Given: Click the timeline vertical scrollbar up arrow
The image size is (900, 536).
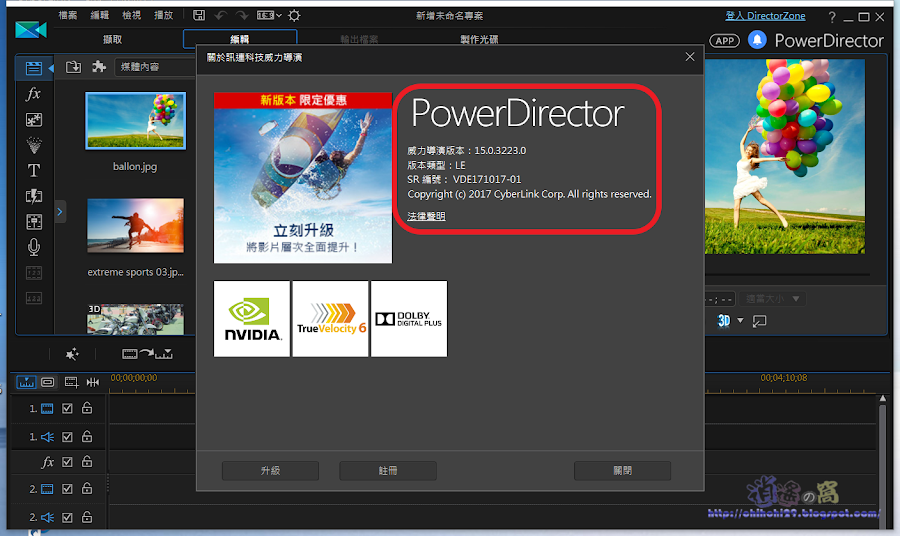Looking at the screenshot, I should click(x=883, y=398).
